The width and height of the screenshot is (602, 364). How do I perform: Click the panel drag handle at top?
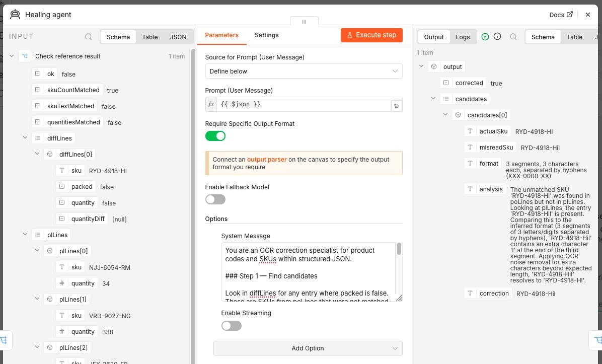(304, 22)
